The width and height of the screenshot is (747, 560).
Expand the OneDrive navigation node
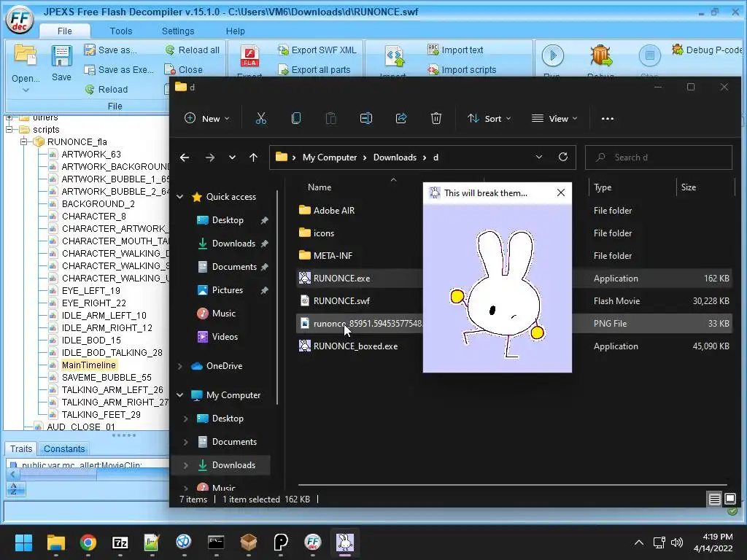click(180, 366)
